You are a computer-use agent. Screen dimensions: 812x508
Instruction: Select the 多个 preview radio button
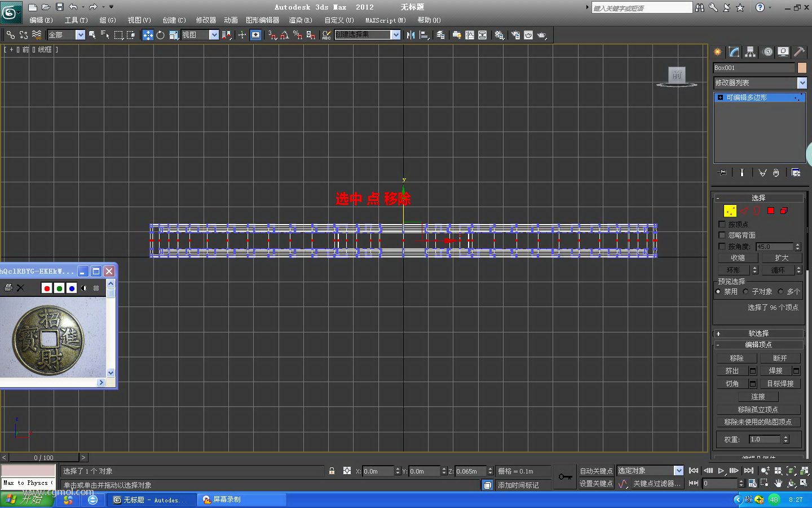coord(780,292)
